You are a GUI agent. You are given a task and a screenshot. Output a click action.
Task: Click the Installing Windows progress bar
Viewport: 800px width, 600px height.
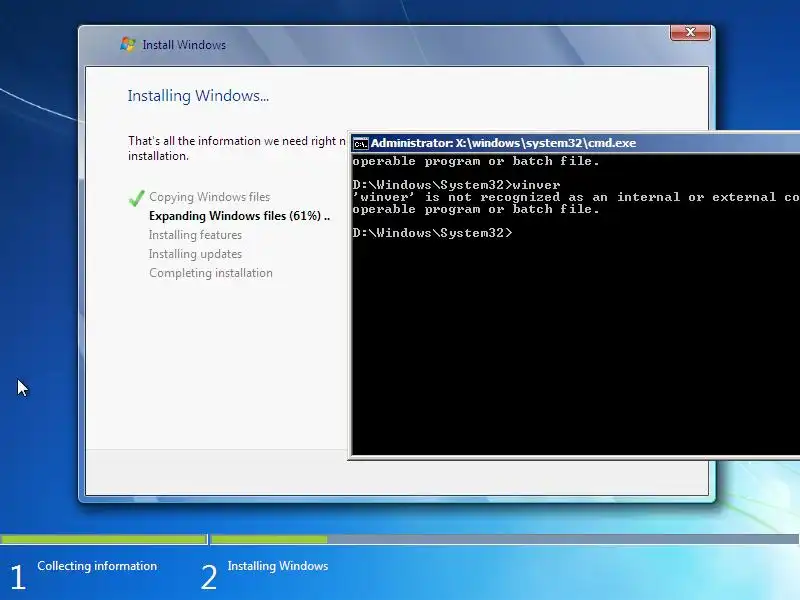tap(505, 539)
